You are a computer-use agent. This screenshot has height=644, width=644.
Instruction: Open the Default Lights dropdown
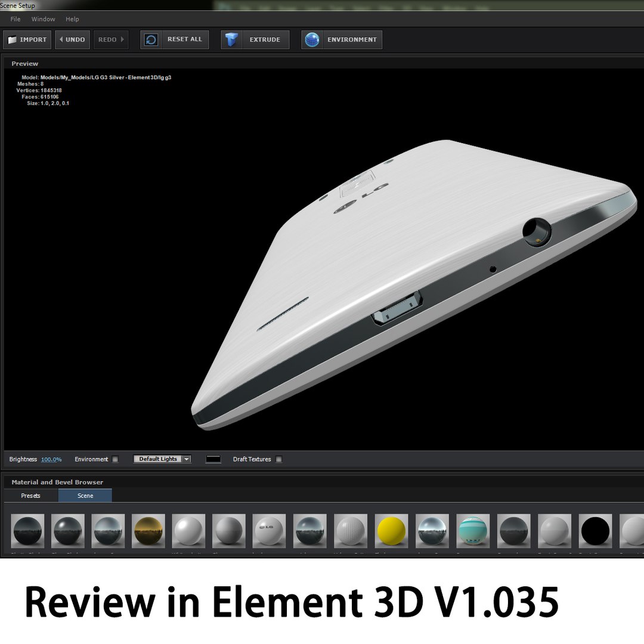click(x=162, y=459)
